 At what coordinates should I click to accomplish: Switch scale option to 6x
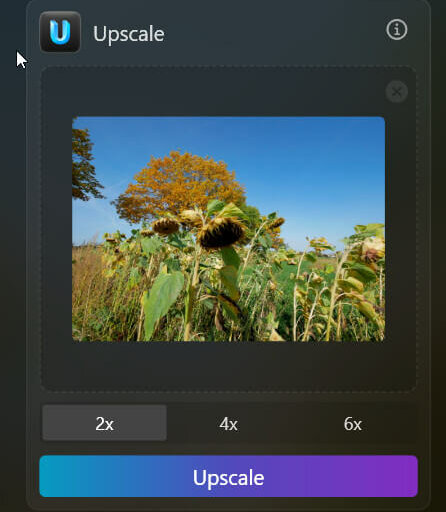tap(353, 424)
